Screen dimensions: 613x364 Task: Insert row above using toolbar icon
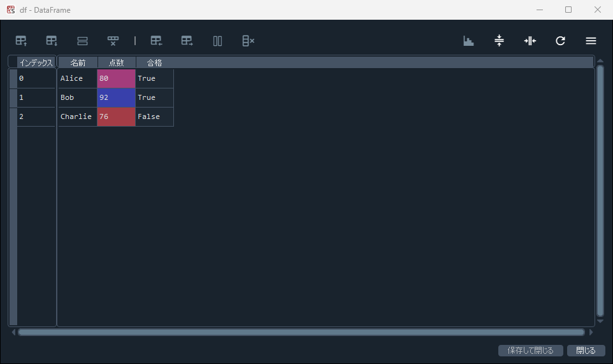[x=21, y=41]
